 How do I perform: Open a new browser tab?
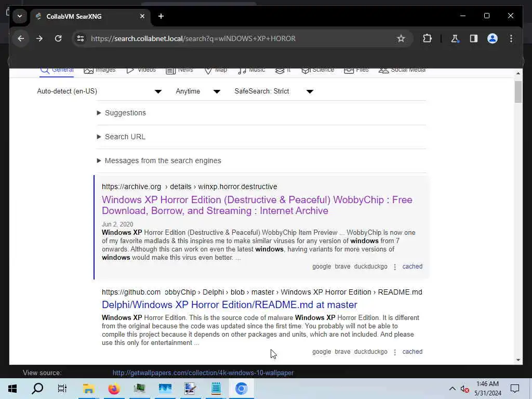click(161, 16)
